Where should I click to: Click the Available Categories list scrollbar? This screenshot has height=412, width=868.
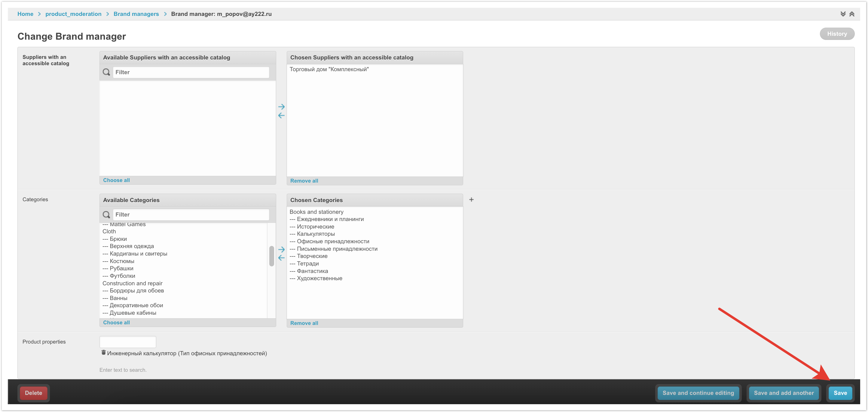(271, 256)
